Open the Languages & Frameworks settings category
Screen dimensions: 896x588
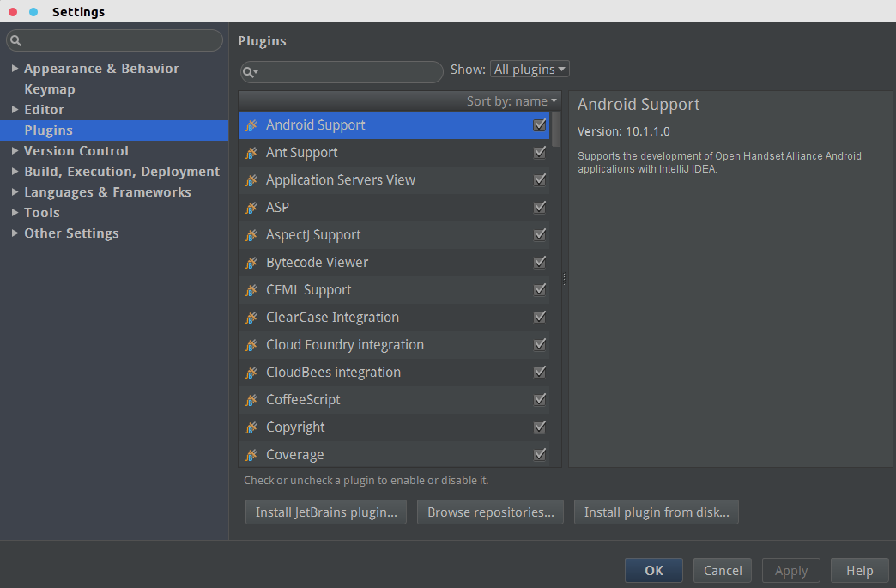tap(107, 192)
